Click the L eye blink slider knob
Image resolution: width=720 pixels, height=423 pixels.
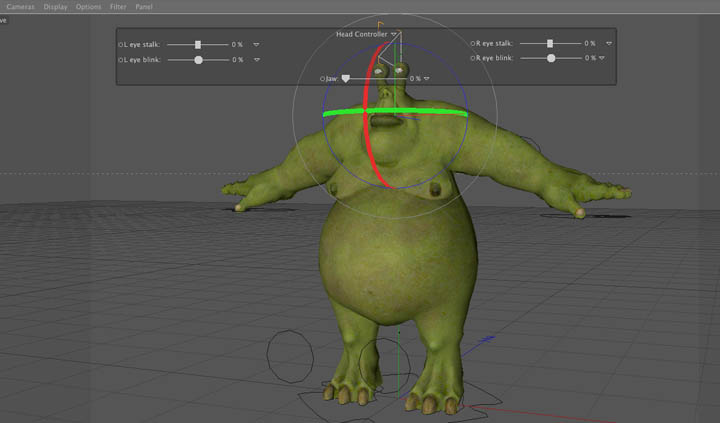pyautogui.click(x=198, y=60)
